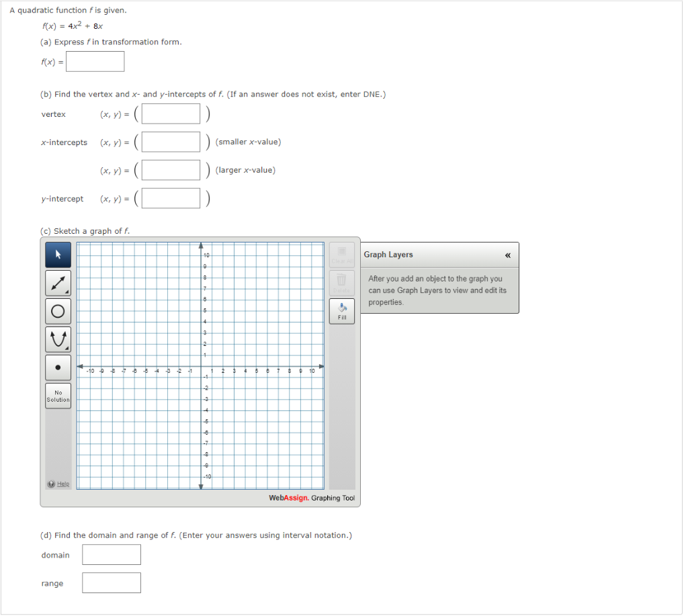Select the line drawing tool
Screen dimensions: 688x616
pyautogui.click(x=58, y=283)
